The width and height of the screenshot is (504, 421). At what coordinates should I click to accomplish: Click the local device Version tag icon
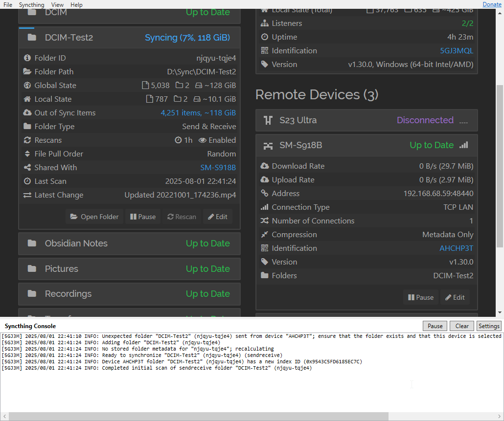pyautogui.click(x=265, y=64)
